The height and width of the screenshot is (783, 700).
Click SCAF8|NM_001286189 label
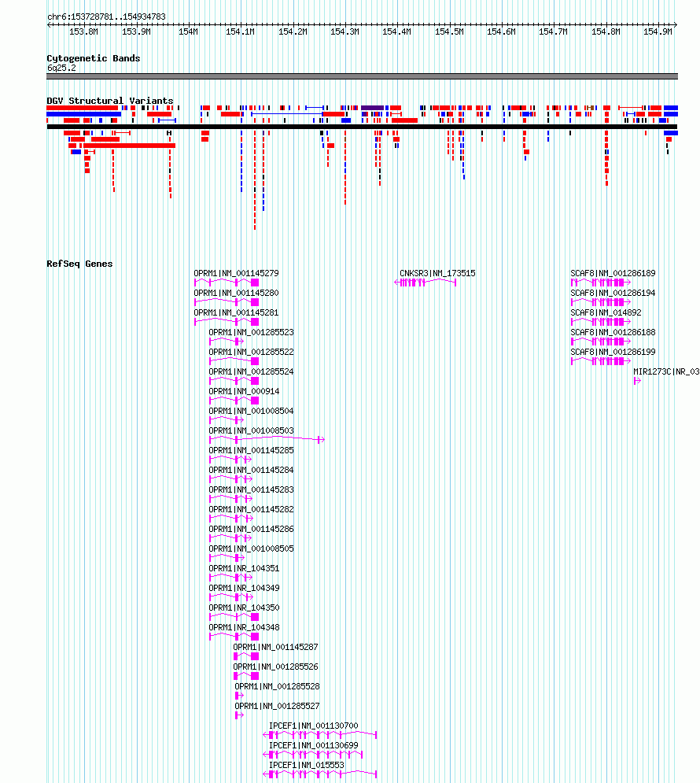pos(613,273)
